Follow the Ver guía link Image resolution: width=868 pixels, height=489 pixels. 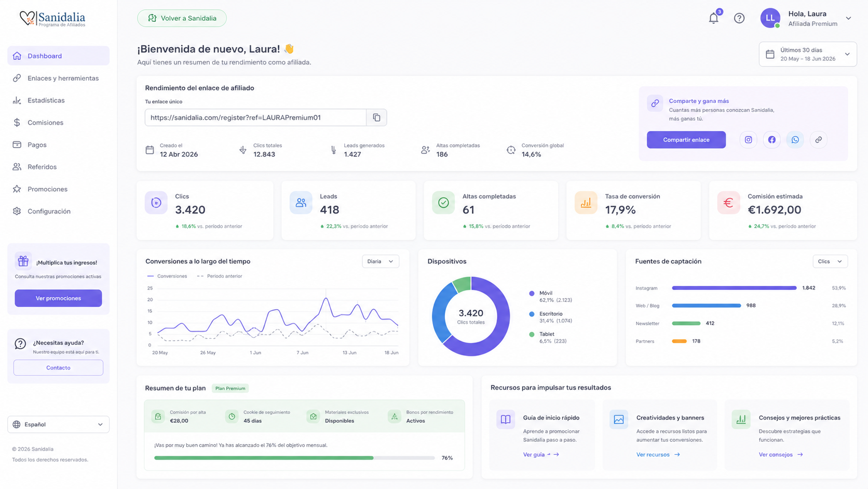[541, 455]
